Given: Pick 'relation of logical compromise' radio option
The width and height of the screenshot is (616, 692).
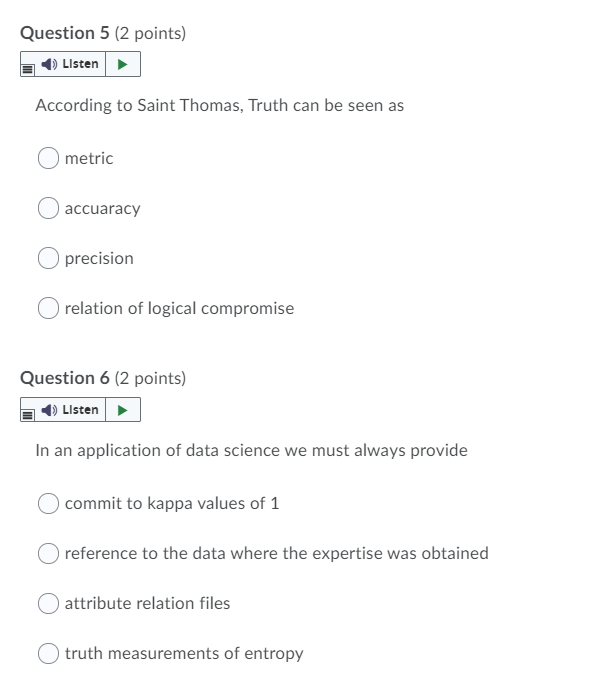Looking at the screenshot, I should [x=49, y=308].
